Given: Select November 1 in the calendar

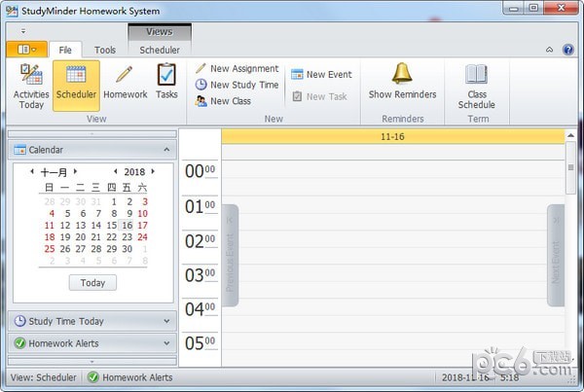Looking at the screenshot, I should 114,201.
